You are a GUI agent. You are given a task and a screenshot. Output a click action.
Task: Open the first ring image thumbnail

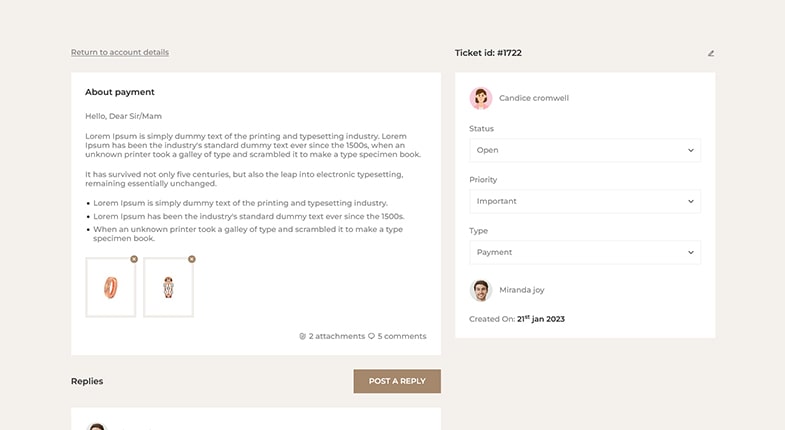pos(111,287)
